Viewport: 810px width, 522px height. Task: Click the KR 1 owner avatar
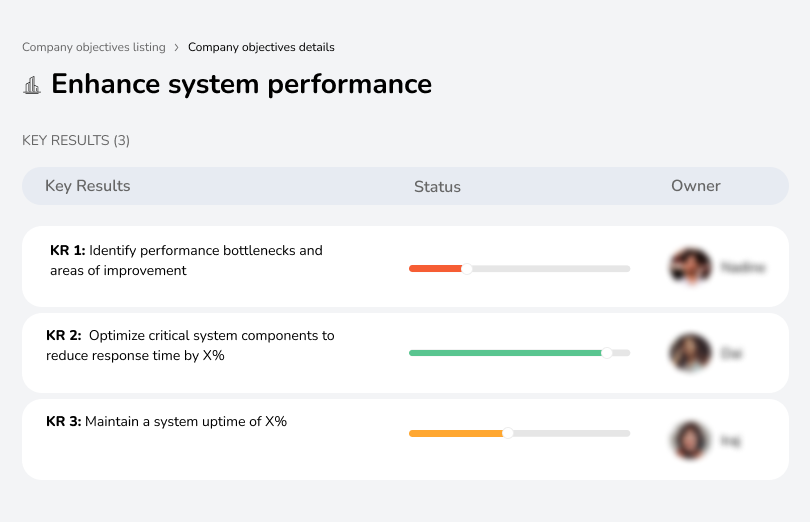pyautogui.click(x=691, y=267)
